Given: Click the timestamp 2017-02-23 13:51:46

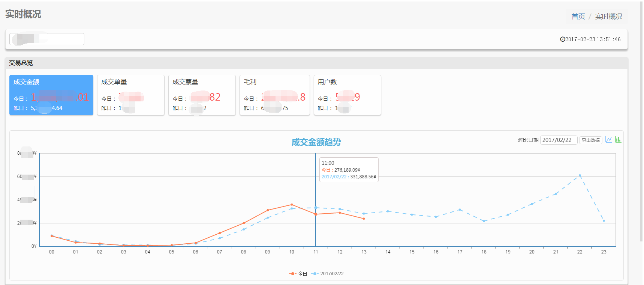Looking at the screenshot, I should tap(593, 39).
